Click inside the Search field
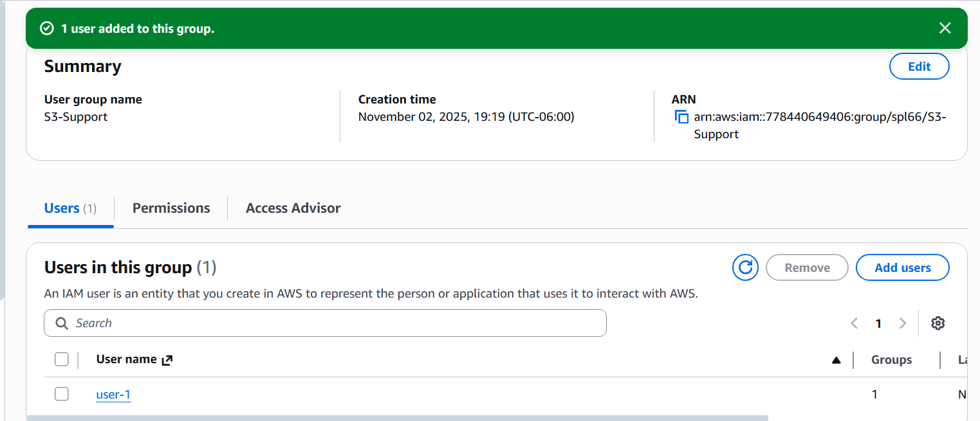This screenshot has width=980, height=421. (x=257, y=323)
